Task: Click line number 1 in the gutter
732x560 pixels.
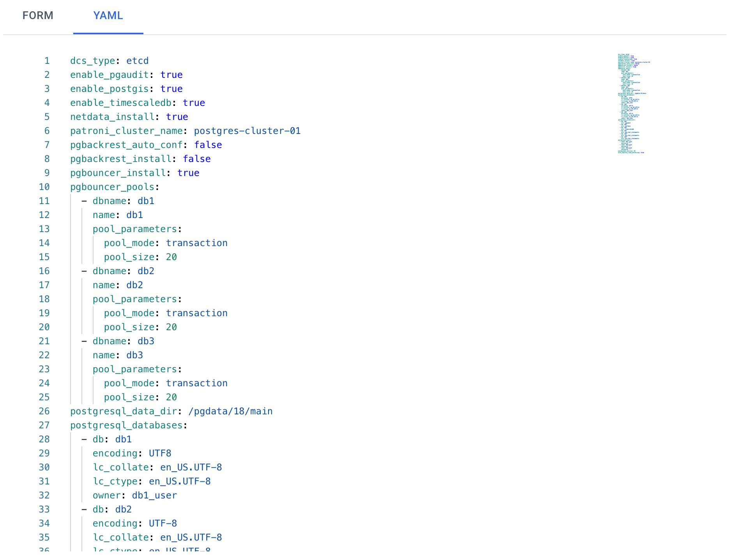Action: coord(47,61)
